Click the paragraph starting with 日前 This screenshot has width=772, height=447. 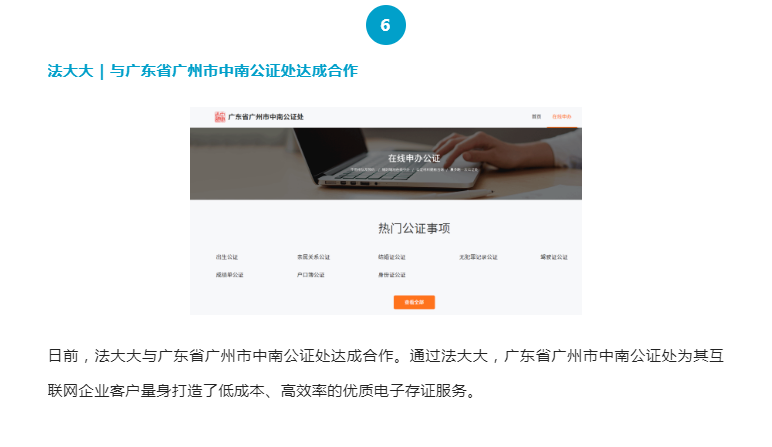pyautogui.click(x=386, y=373)
